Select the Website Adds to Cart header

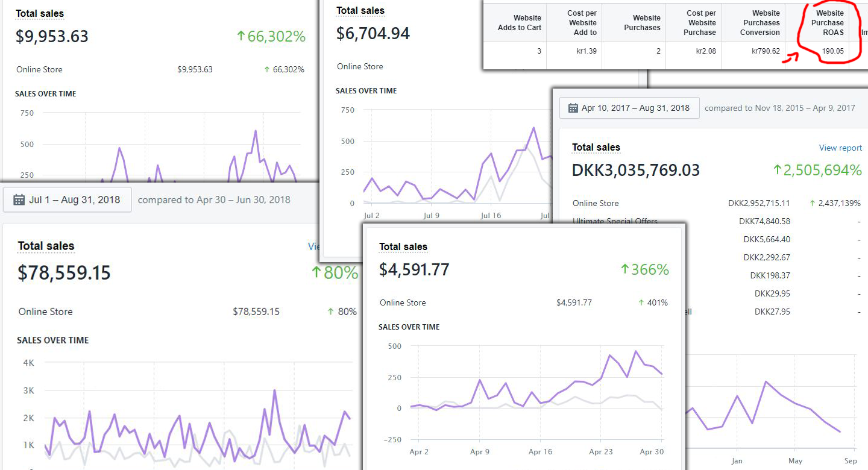pos(520,23)
